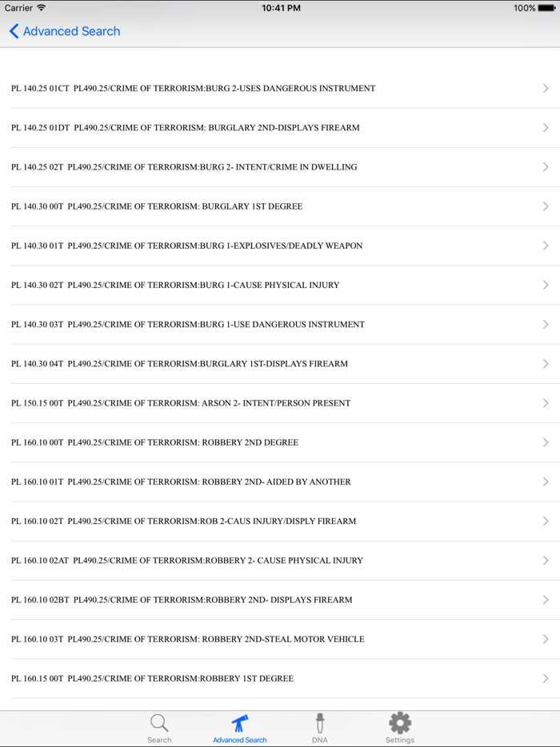The height and width of the screenshot is (747, 560).
Task: Switch to the DNA tab label
Action: pyautogui.click(x=319, y=740)
